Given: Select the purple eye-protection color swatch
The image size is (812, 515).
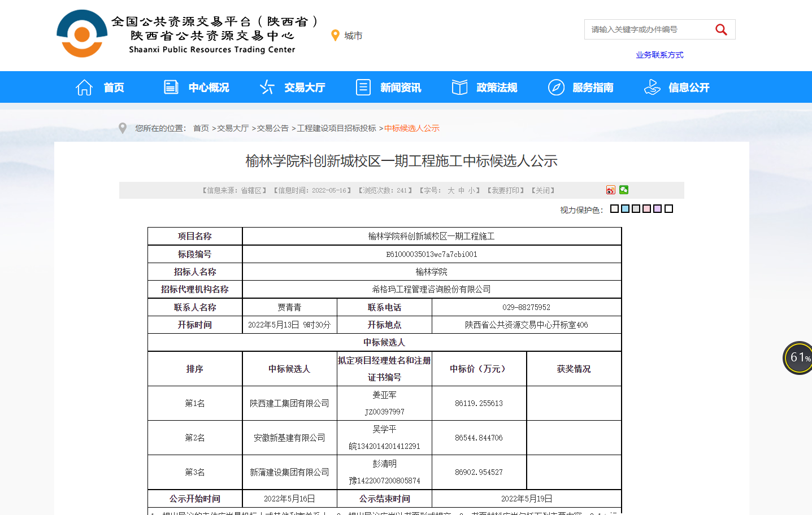Looking at the screenshot, I should (657, 209).
